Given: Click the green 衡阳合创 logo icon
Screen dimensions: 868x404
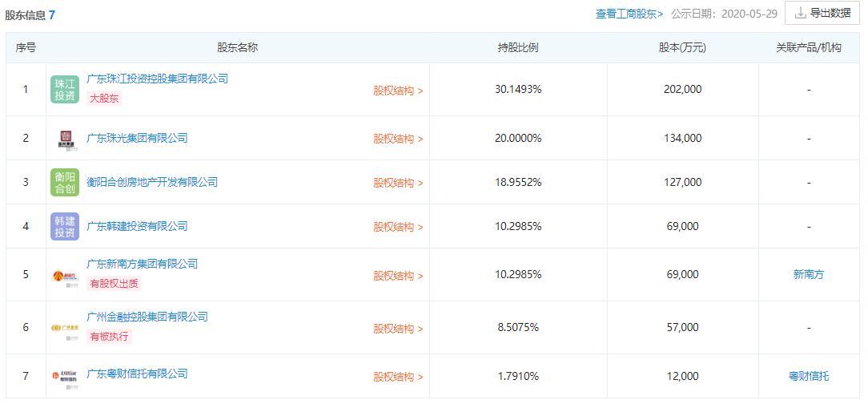Looking at the screenshot, I should (x=65, y=183).
